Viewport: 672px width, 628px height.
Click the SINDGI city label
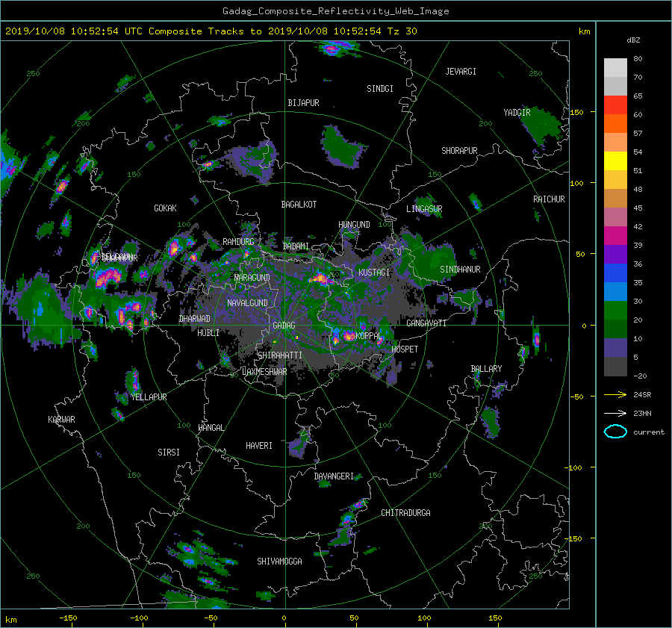click(x=380, y=89)
